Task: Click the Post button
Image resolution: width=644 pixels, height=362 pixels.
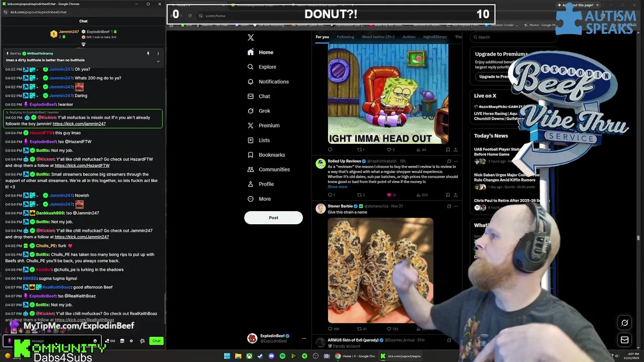Action: [x=273, y=218]
